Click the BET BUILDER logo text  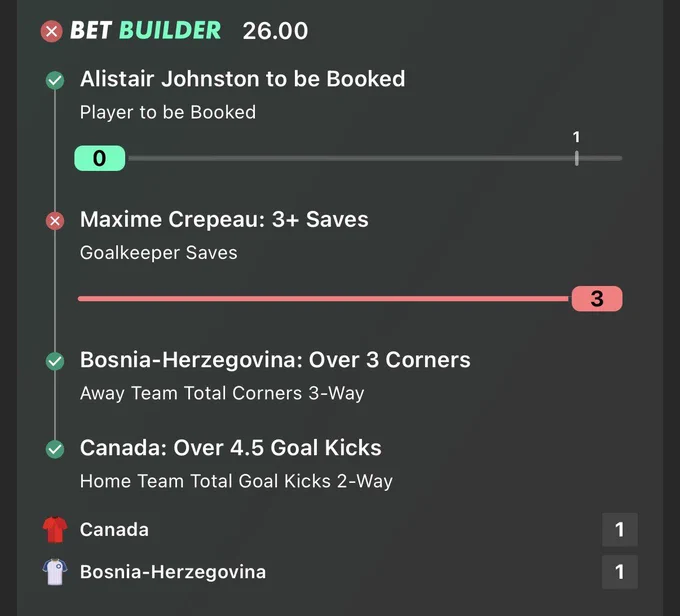145,30
